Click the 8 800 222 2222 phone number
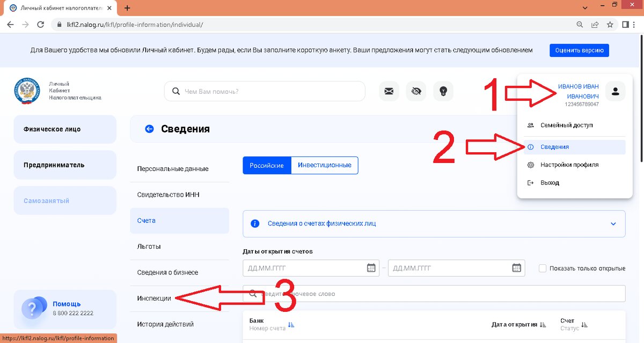 pyautogui.click(x=73, y=313)
